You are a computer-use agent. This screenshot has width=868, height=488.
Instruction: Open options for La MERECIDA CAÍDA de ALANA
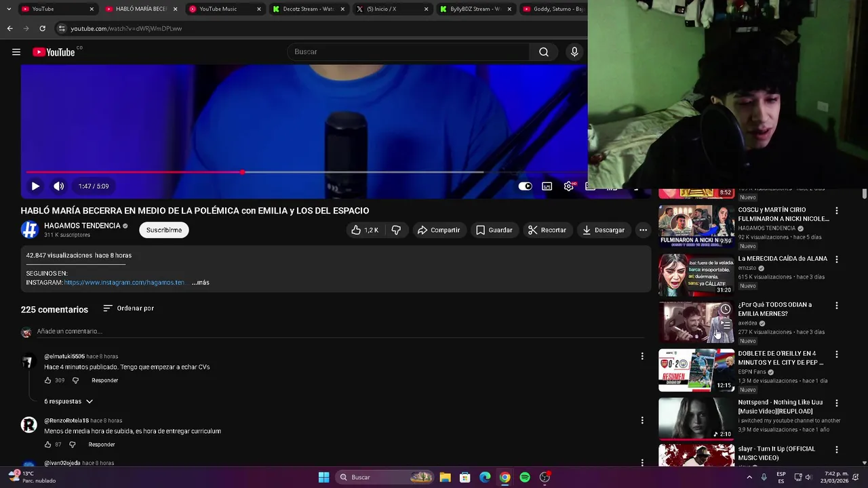(x=837, y=260)
